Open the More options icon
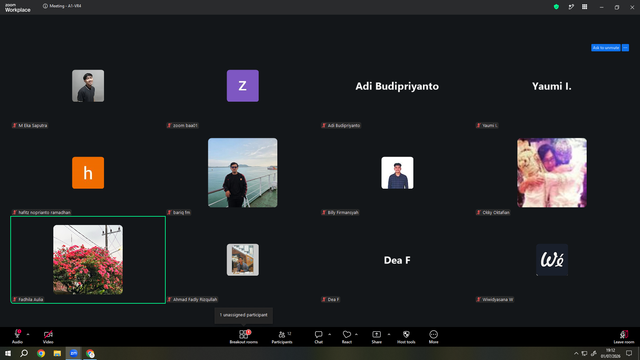This screenshot has width=640, height=360. (433, 337)
